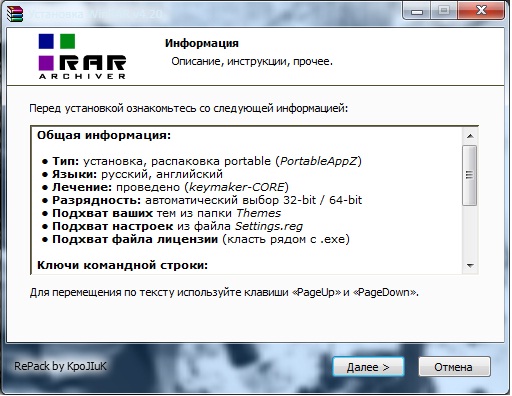Click the 'Лечение:' keymaker-CORE line
This screenshot has width=512, height=396.
pyautogui.click(x=165, y=187)
